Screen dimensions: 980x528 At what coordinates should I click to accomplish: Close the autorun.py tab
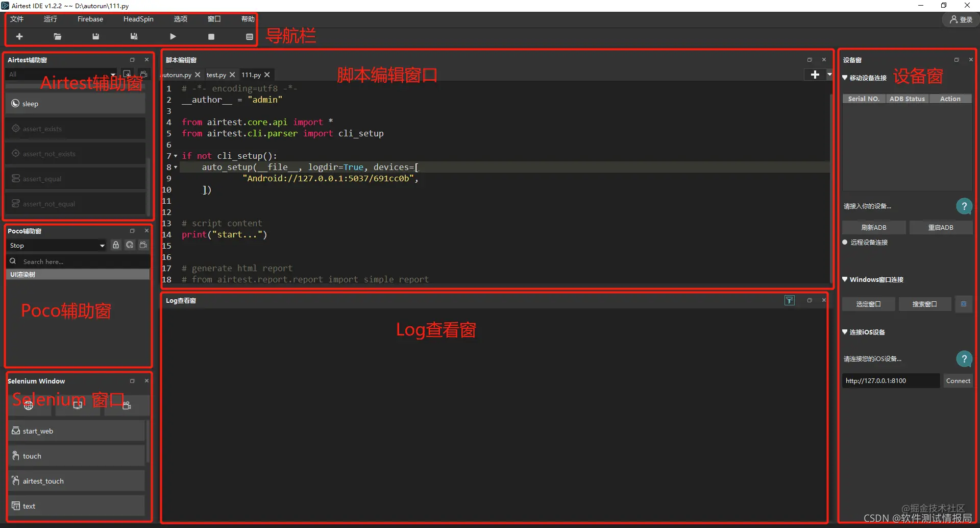(x=198, y=75)
